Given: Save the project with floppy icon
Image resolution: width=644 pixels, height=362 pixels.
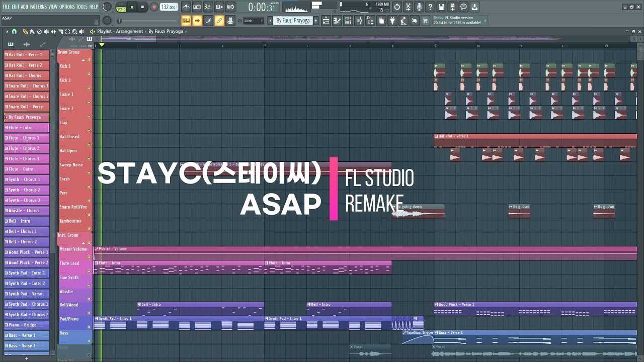Looking at the screenshot, I should tap(441, 7).
